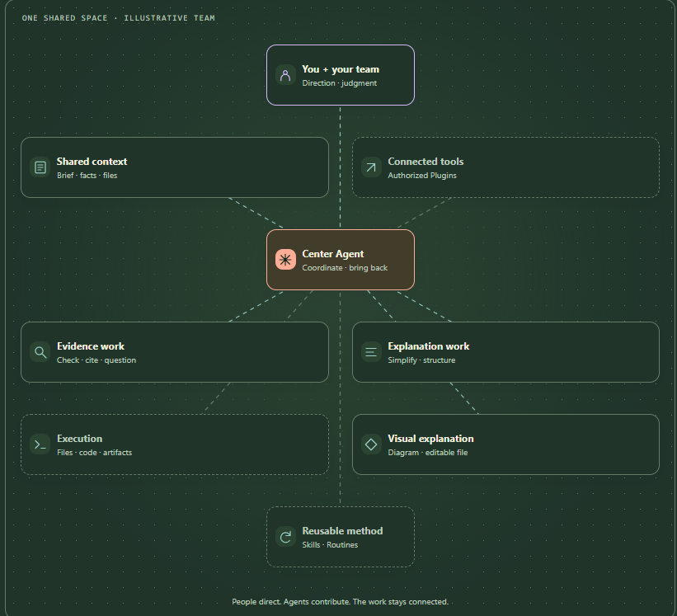Click the 'Diagram · editable file' subtitle
Screen dimensions: 677x616
point(427,453)
